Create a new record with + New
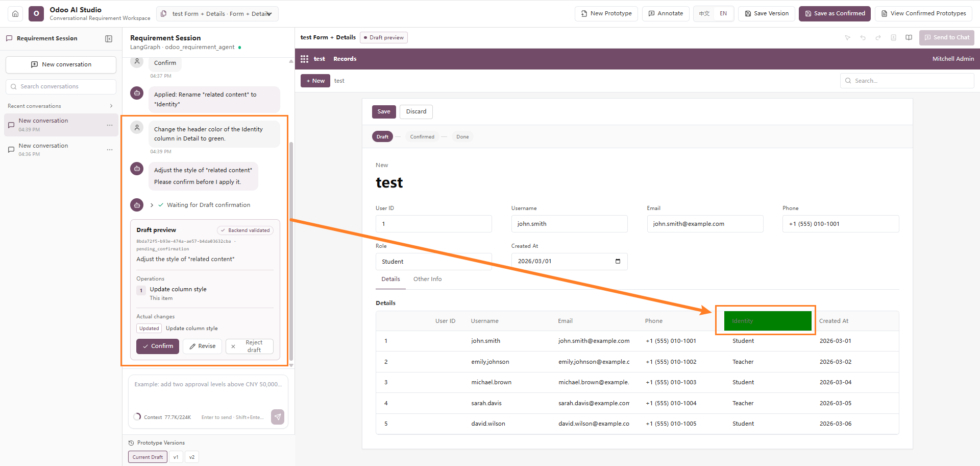 tap(315, 81)
